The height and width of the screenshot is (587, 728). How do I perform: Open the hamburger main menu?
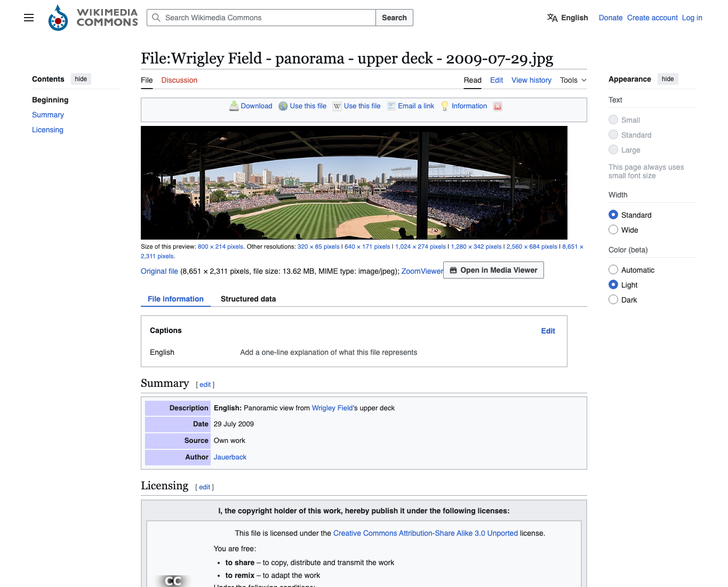(29, 18)
